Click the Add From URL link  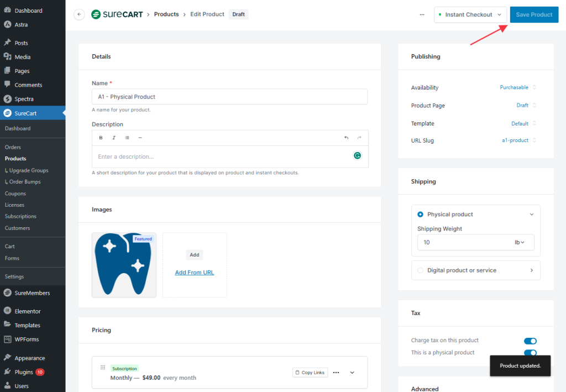pos(195,273)
